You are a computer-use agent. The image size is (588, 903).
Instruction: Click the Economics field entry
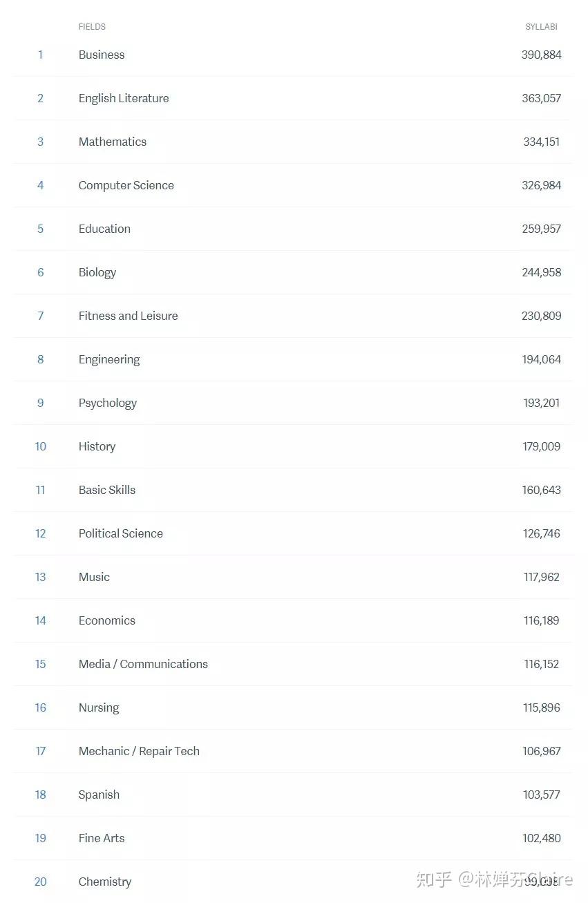point(107,620)
